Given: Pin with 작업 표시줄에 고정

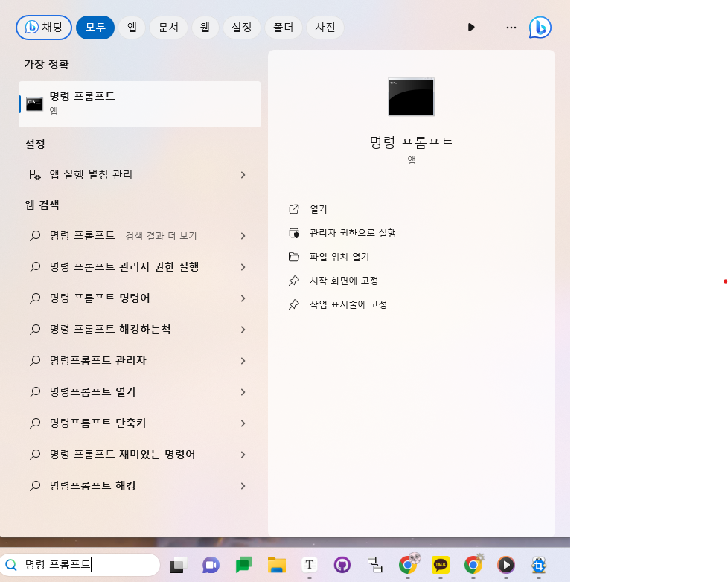Looking at the screenshot, I should (x=348, y=304).
